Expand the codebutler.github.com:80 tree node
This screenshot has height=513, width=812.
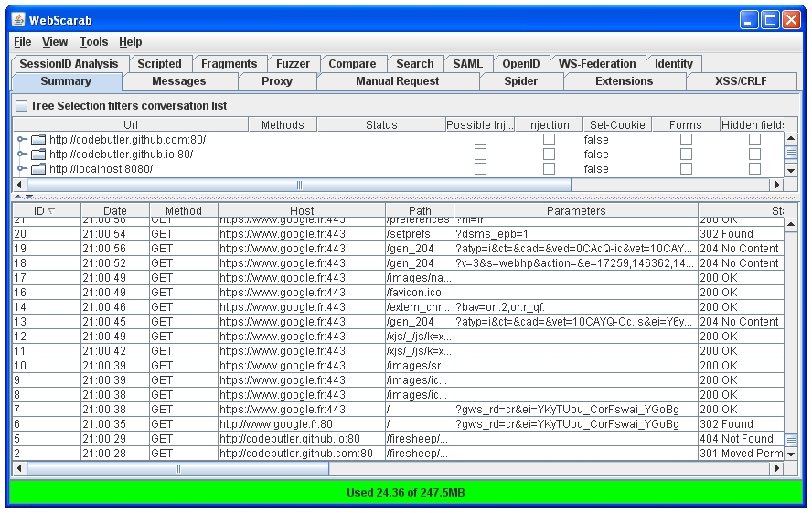(x=21, y=140)
